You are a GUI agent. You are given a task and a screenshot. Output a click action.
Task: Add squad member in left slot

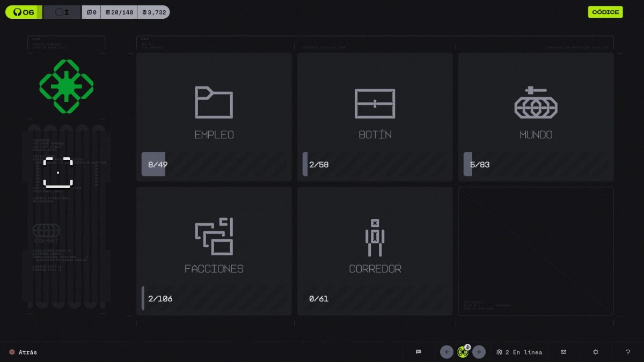pos(447,352)
